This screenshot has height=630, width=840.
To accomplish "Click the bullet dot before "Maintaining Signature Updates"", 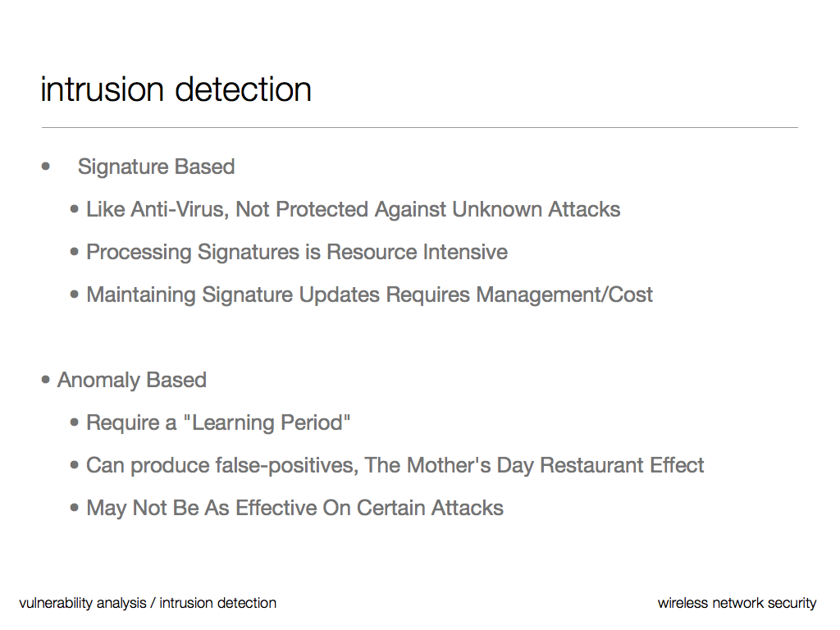I will coord(75,295).
